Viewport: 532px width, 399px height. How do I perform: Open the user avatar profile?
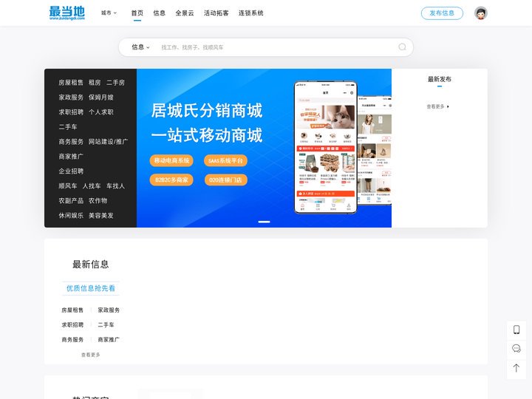point(480,13)
